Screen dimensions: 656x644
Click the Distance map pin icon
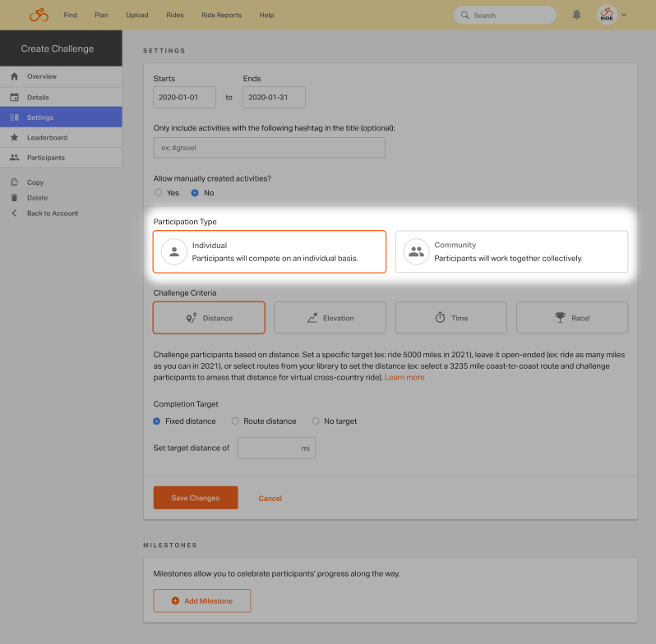pyautogui.click(x=192, y=318)
